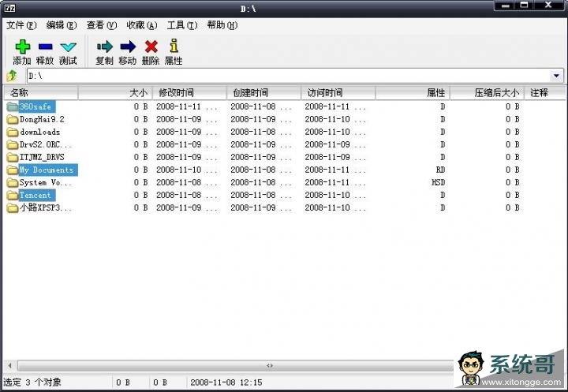
Task: Sort by 创建时间 column header
Action: tap(263, 93)
